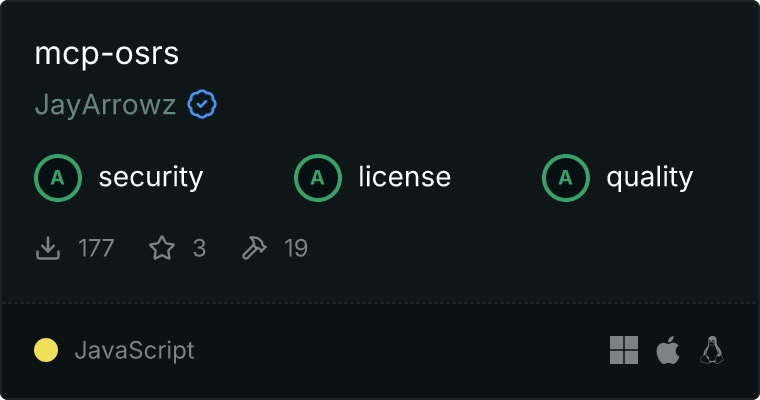Click the license grade A circle
The image size is (760, 400).
(318, 178)
